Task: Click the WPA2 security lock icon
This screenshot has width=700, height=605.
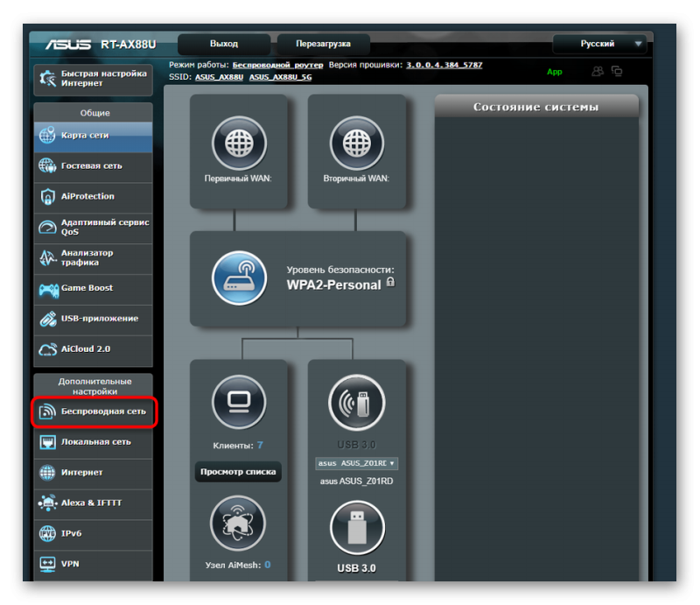Action: pyautogui.click(x=390, y=282)
